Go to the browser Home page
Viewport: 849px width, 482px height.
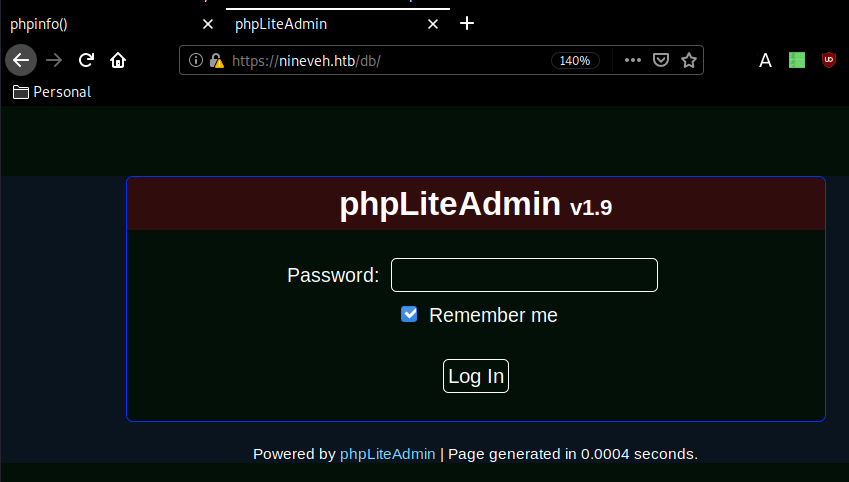click(x=118, y=60)
